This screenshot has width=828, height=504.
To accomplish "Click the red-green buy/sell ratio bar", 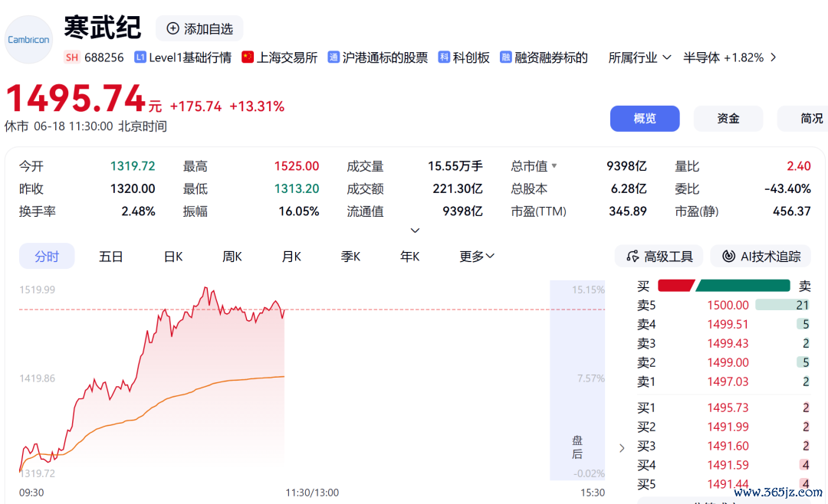I will pyautogui.click(x=724, y=286).
